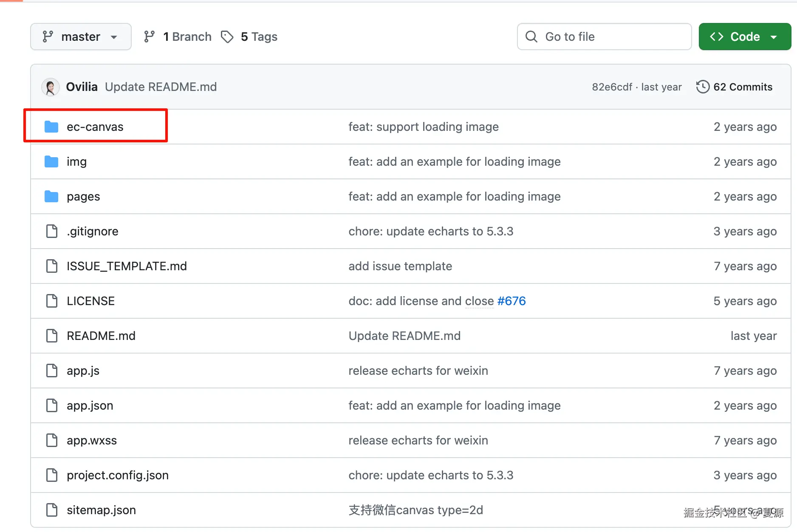
Task: Click the tag icon beside 5 Tags
Action: tap(227, 37)
